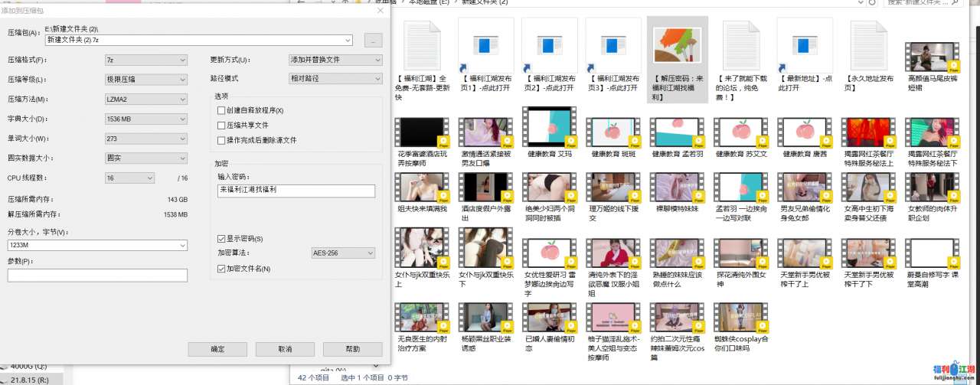
Task: Click the browse "..." button beside archive path
Action: tap(373, 40)
